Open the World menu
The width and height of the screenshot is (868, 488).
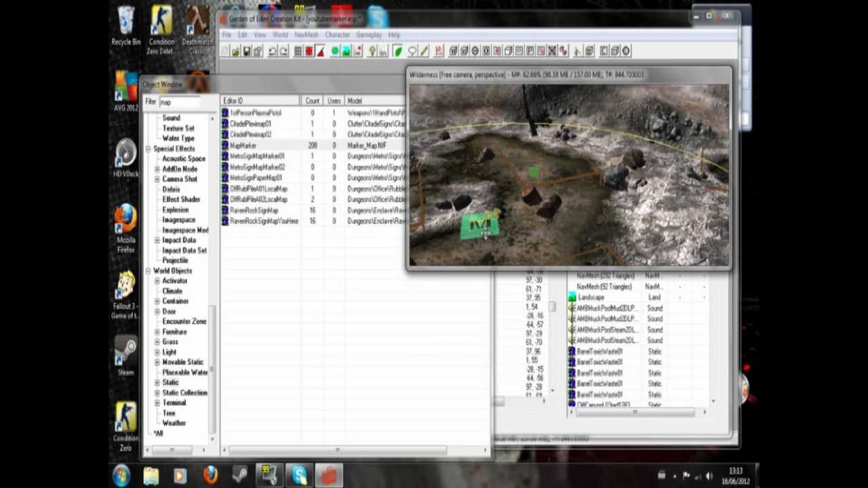pyautogui.click(x=280, y=35)
